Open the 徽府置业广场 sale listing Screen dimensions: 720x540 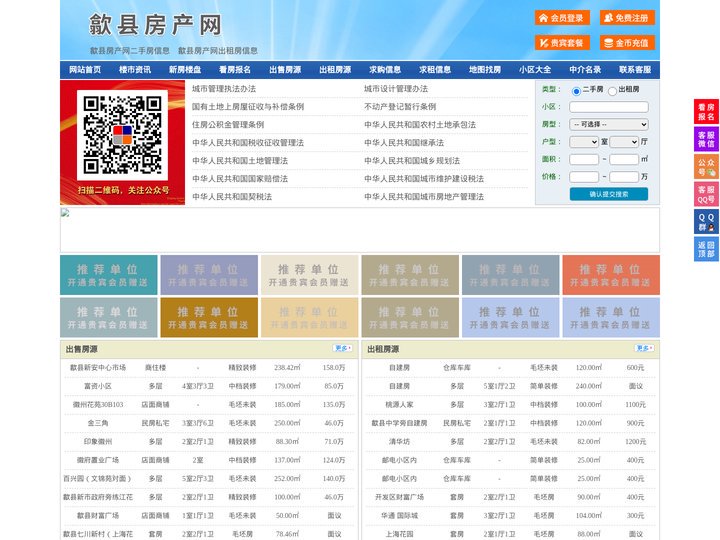point(98,460)
